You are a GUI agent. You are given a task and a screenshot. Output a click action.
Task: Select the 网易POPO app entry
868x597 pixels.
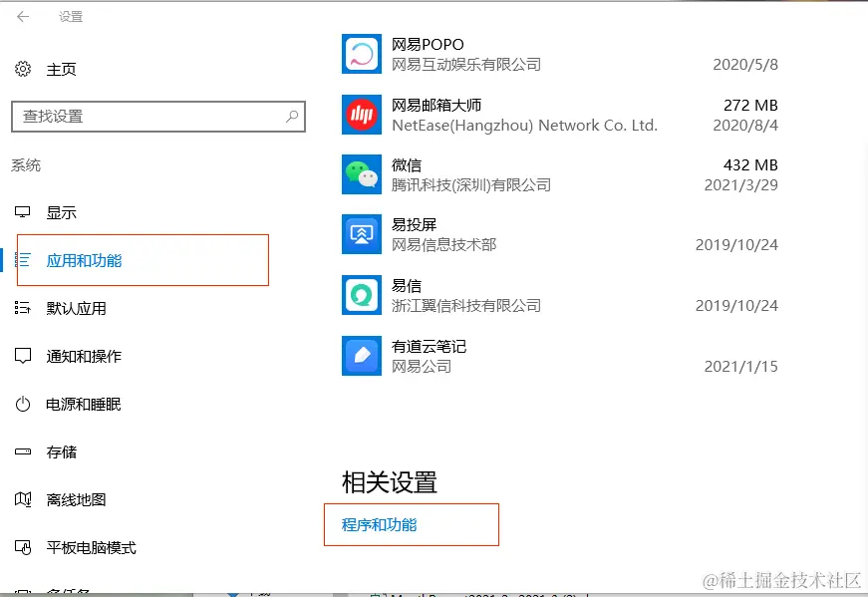coord(560,54)
